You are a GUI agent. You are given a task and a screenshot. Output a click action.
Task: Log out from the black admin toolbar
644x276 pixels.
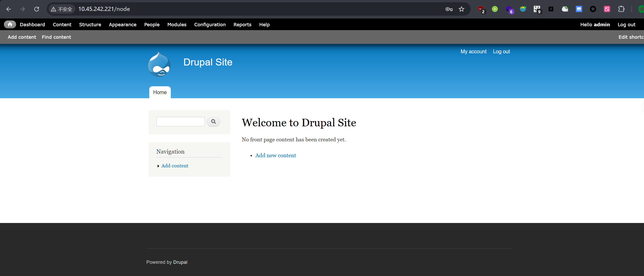[x=626, y=24]
